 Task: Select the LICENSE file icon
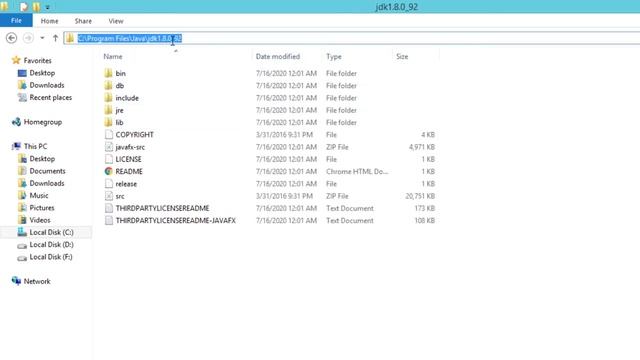tap(109, 159)
